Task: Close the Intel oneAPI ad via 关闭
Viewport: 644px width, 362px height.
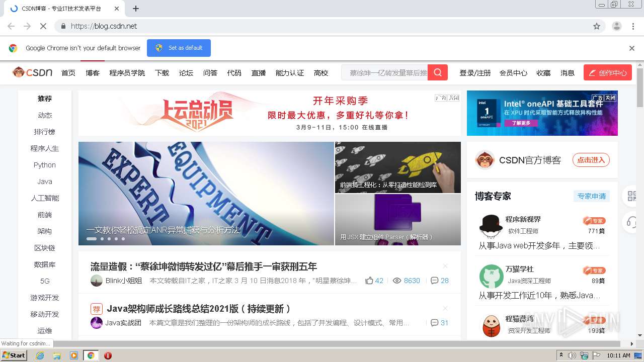Action: [611, 98]
